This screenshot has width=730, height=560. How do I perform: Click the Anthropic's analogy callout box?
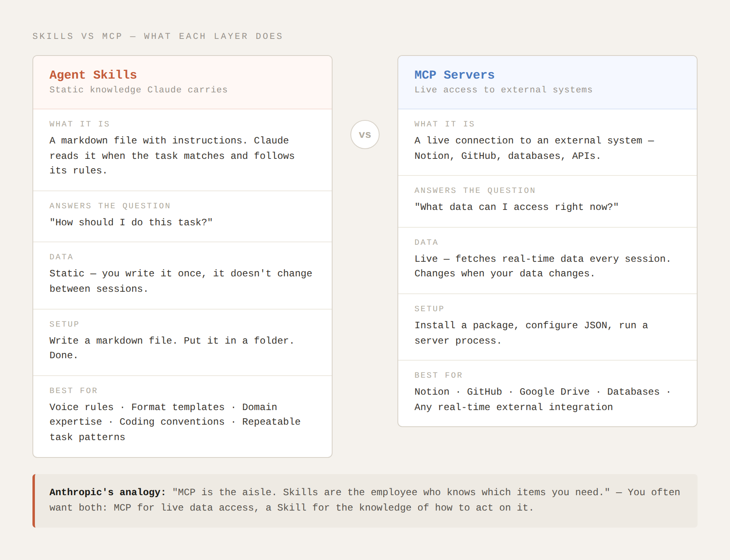[x=365, y=500]
